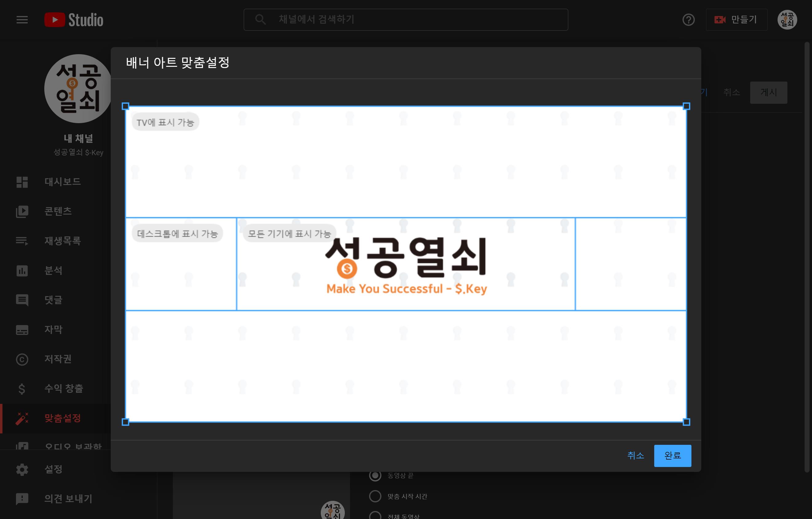This screenshot has height=519, width=812.
Task: Click the 설정 gear icon
Action: pyautogui.click(x=22, y=469)
